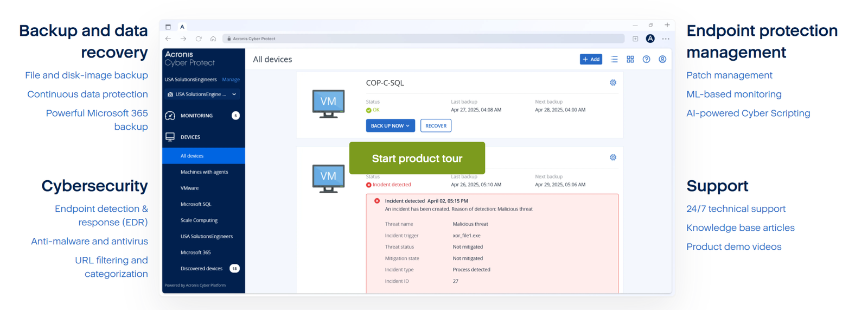Click Powered by Acronis Cyber Platform text
The width and height of the screenshot is (868, 310).
pos(195,285)
